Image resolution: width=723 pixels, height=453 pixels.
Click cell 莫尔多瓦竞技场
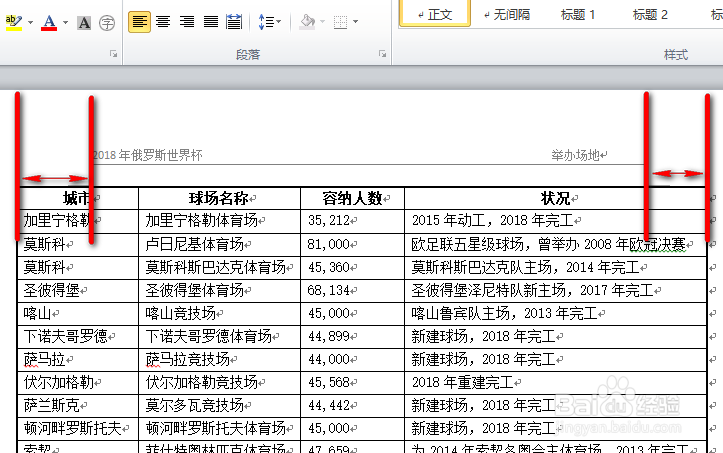click(x=219, y=406)
